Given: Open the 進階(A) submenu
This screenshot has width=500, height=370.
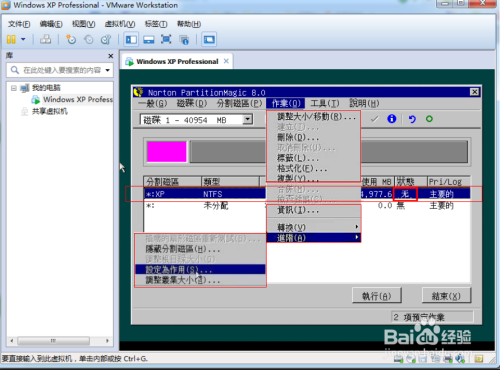Looking at the screenshot, I should coord(314,238).
